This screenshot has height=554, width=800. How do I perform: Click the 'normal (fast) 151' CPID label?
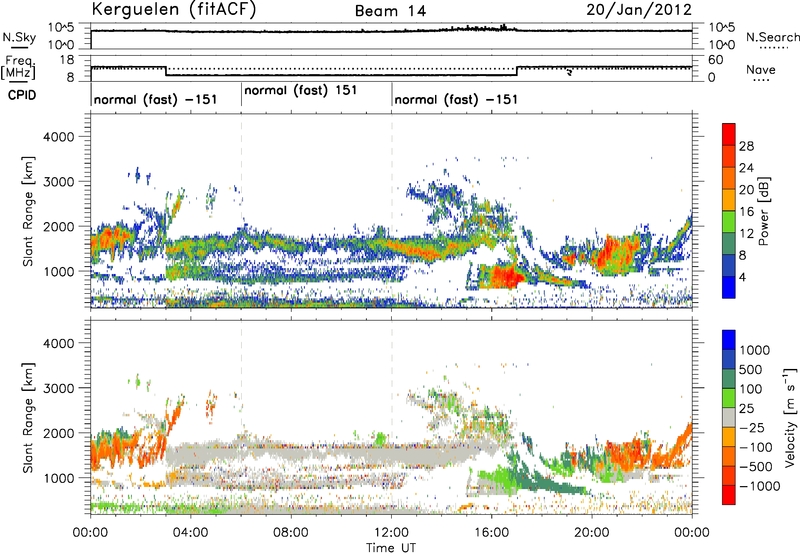pyautogui.click(x=301, y=90)
